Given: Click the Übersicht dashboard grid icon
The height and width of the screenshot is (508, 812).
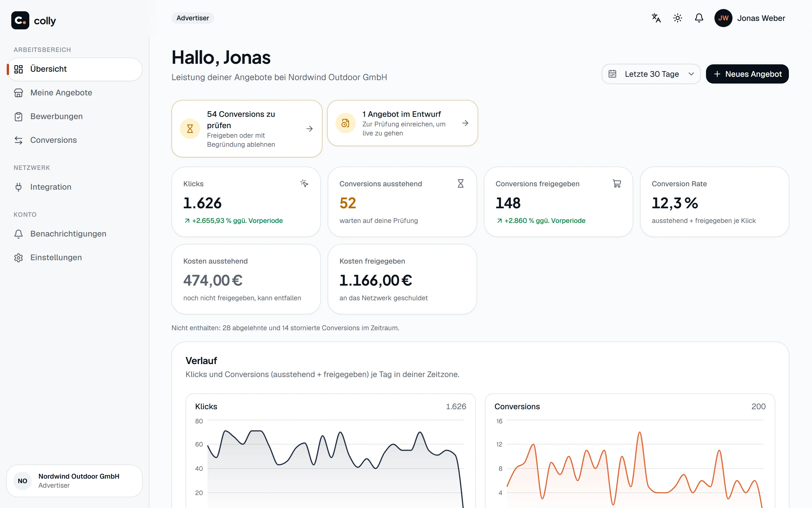Looking at the screenshot, I should pyautogui.click(x=18, y=69).
